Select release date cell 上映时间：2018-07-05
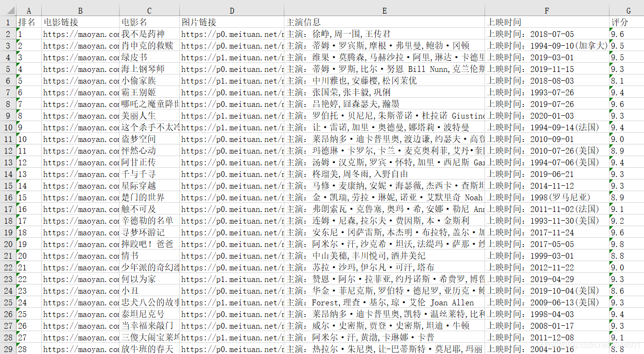 547,34
